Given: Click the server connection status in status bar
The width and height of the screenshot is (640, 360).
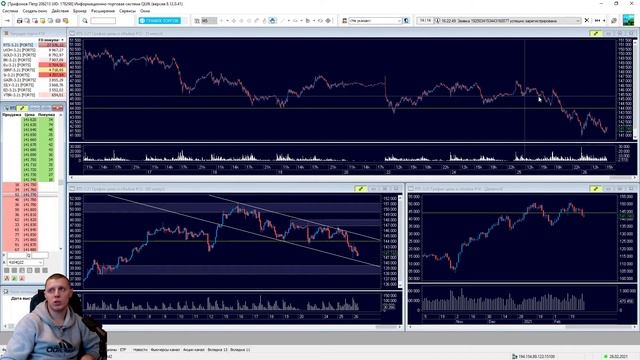Looking at the screenshot, I should (x=533, y=356).
